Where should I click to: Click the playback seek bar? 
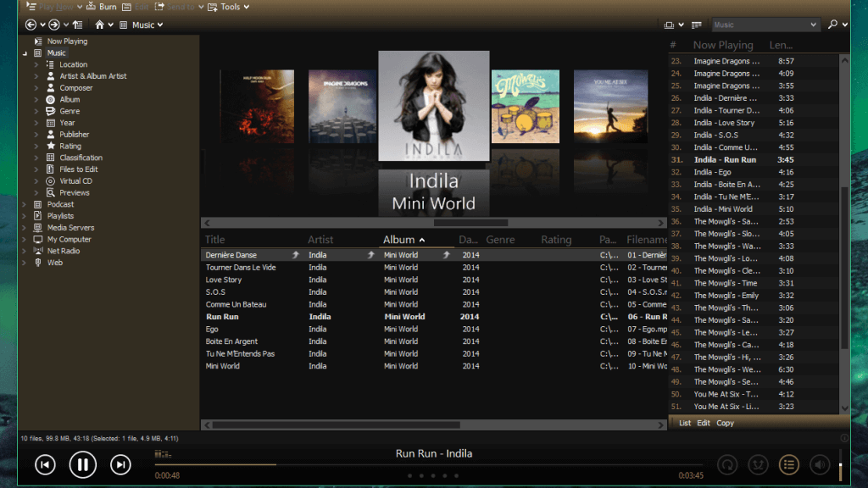428,465
